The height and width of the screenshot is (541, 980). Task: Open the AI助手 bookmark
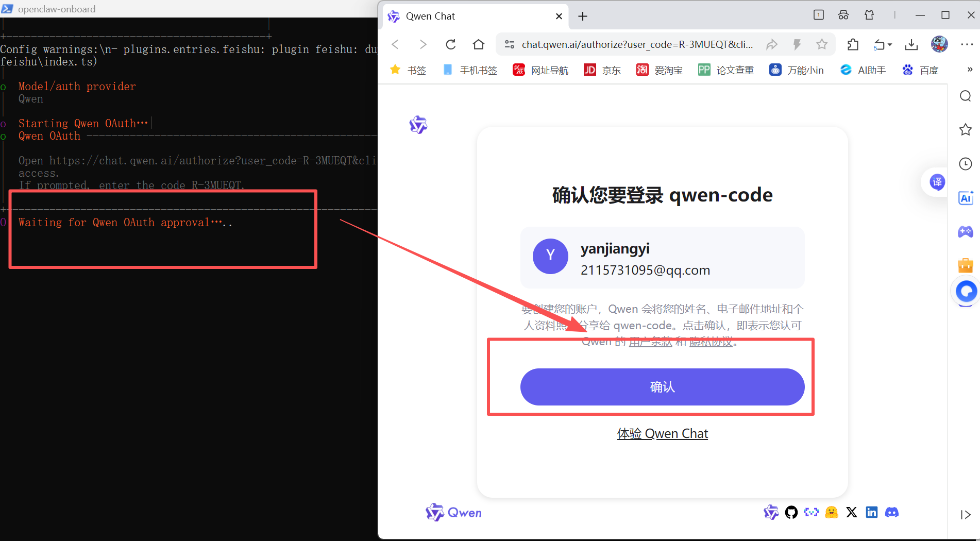pyautogui.click(x=863, y=70)
